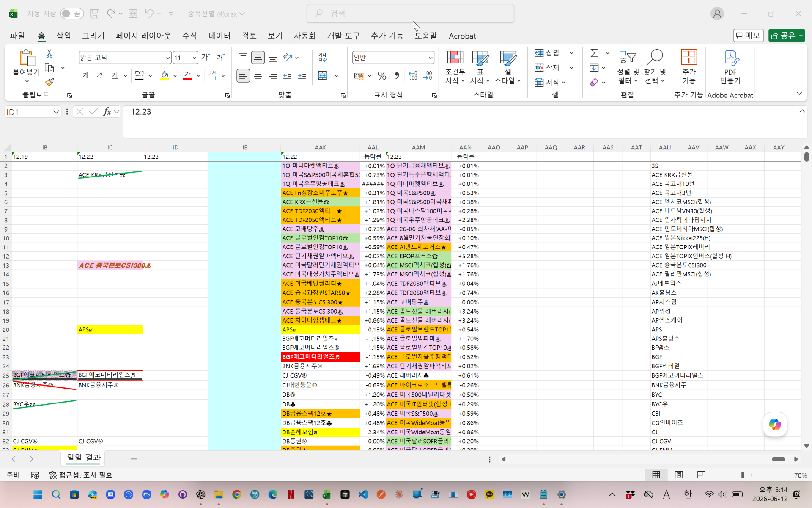Open Format as Table (표 서식)

click(x=480, y=67)
